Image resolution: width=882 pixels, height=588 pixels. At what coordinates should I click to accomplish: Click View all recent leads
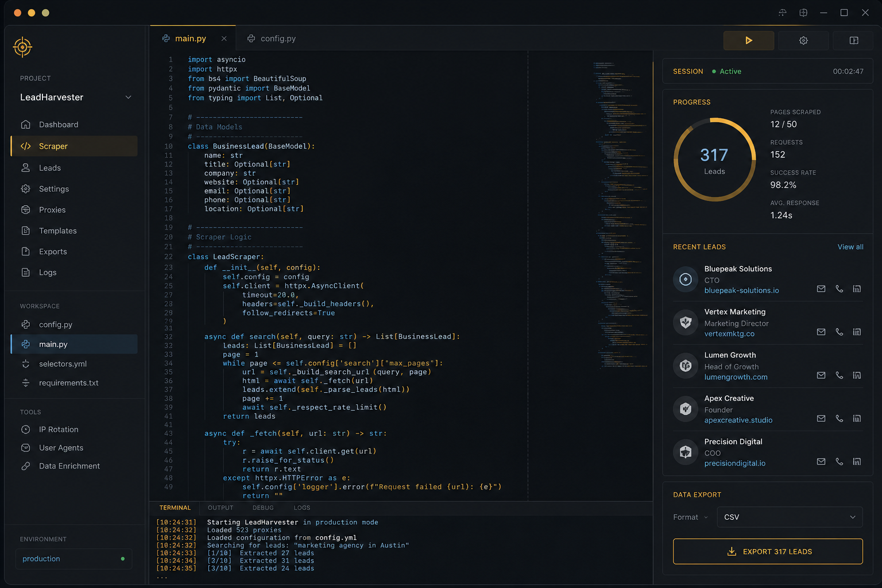point(850,247)
